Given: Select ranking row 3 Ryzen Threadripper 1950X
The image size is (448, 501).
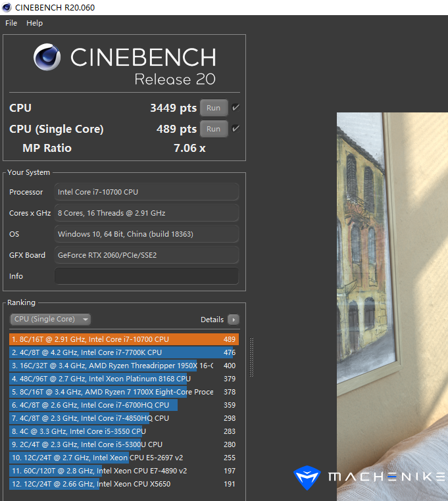Looking at the screenshot, I should point(124,366).
